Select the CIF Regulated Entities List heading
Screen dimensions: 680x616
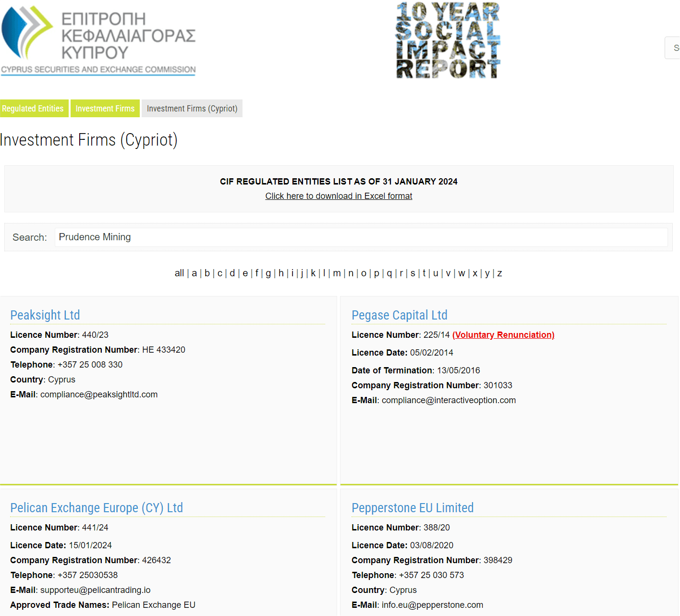click(x=339, y=182)
